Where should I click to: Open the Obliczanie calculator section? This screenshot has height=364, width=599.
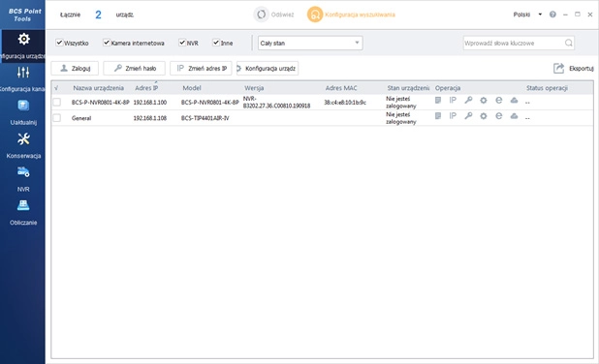click(23, 205)
